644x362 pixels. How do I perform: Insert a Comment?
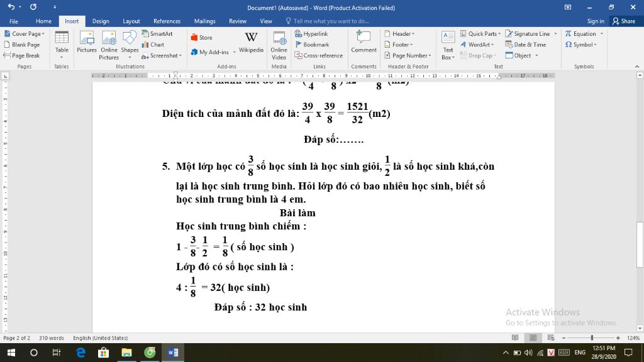(364, 42)
